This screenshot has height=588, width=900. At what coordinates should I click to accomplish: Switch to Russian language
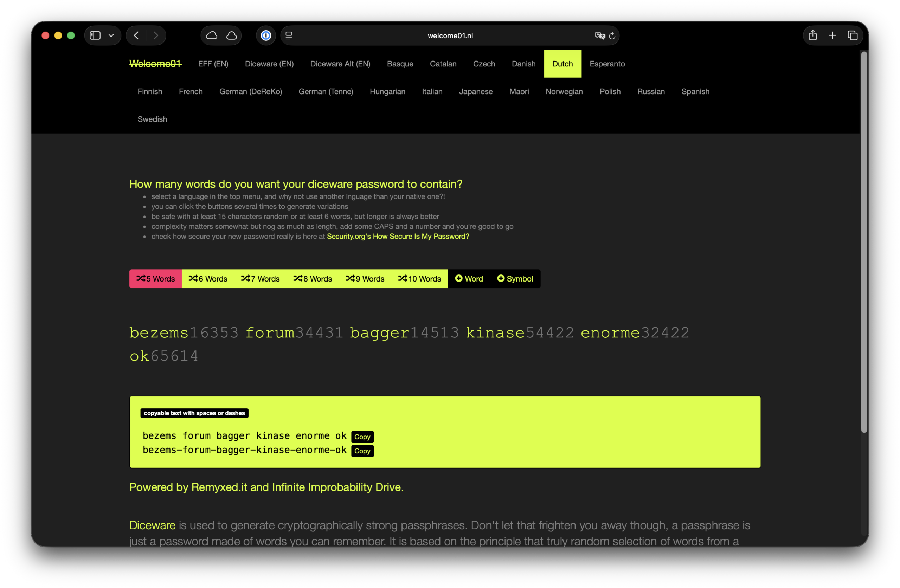click(651, 91)
